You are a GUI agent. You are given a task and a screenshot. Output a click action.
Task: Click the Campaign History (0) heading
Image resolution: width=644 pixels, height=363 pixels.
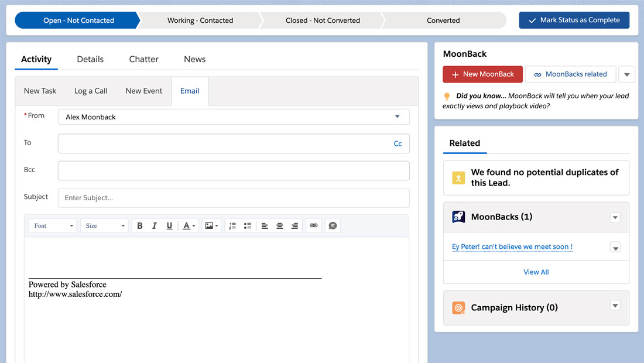click(x=514, y=307)
